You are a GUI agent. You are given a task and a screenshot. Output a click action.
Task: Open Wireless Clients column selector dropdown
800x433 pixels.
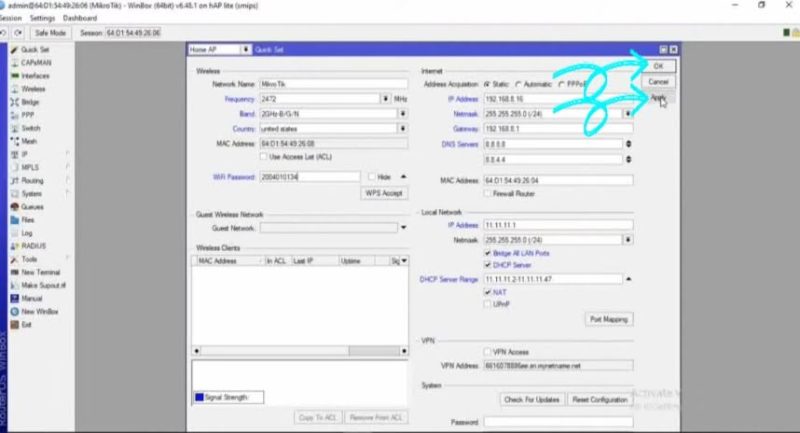(x=404, y=261)
